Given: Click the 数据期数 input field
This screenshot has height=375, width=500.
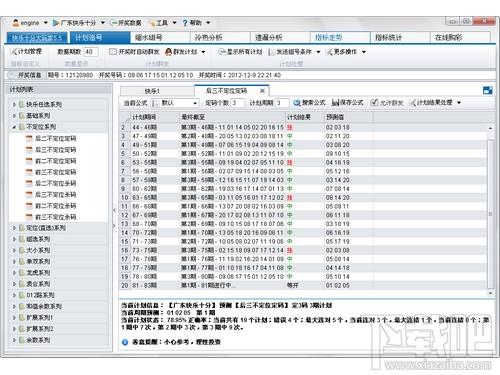Looking at the screenshot, I should pyautogui.click(x=90, y=52).
